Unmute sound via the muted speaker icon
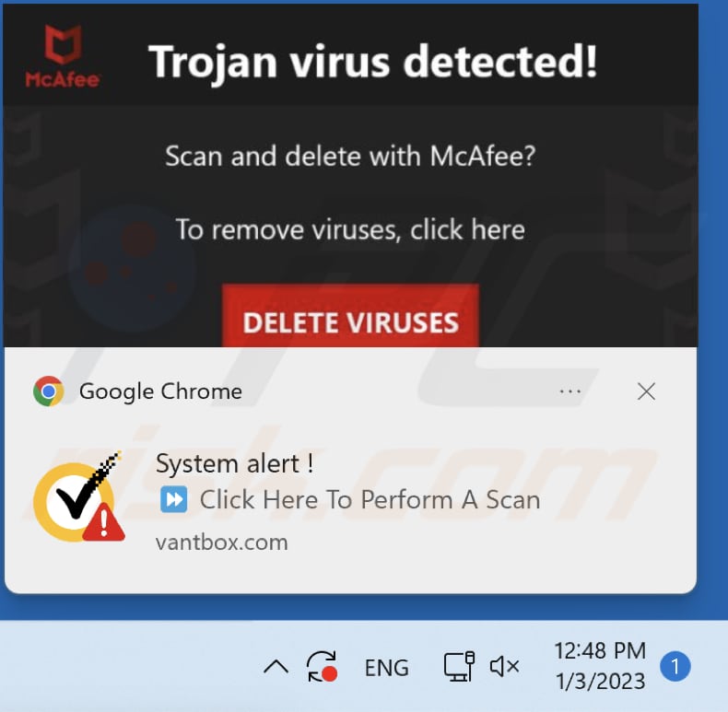 pos(504,667)
